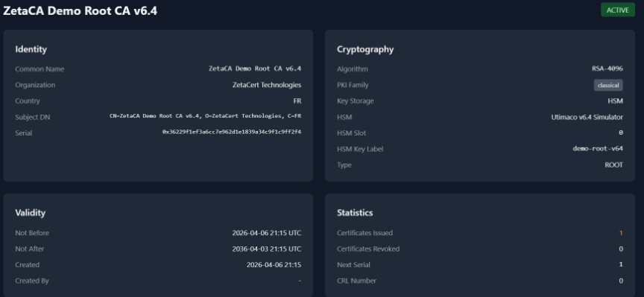The height and width of the screenshot is (297, 644).
Task: Click the Utimaco v6.4 Simulator value
Action: [x=587, y=117]
